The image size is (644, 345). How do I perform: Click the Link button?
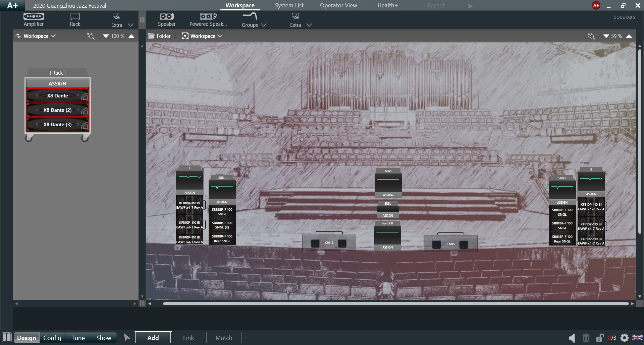[x=189, y=338]
